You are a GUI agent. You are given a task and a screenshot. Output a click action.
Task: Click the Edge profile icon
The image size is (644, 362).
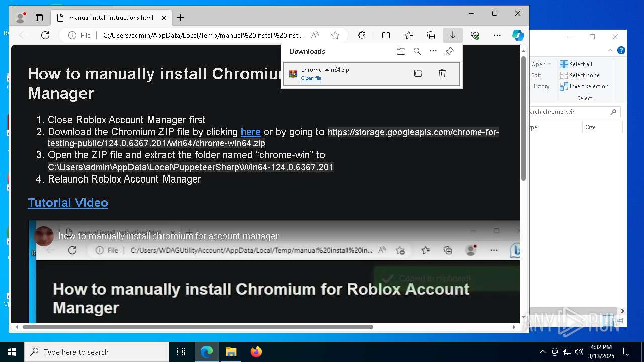click(21, 18)
